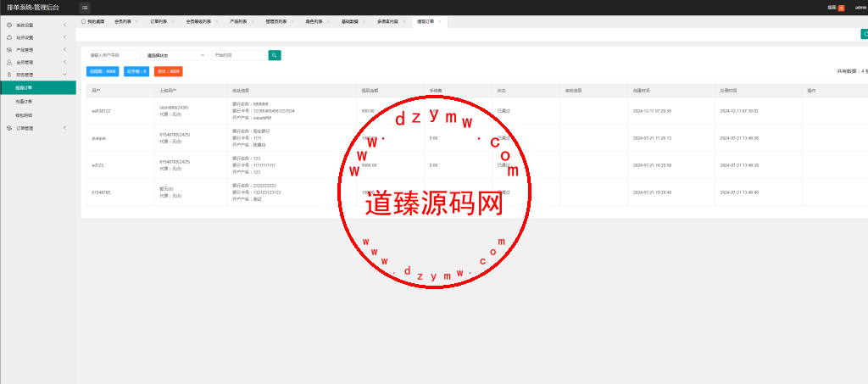The image size is (868, 384).
Task: Switch to the 订单列表 tab
Action: pos(159,21)
